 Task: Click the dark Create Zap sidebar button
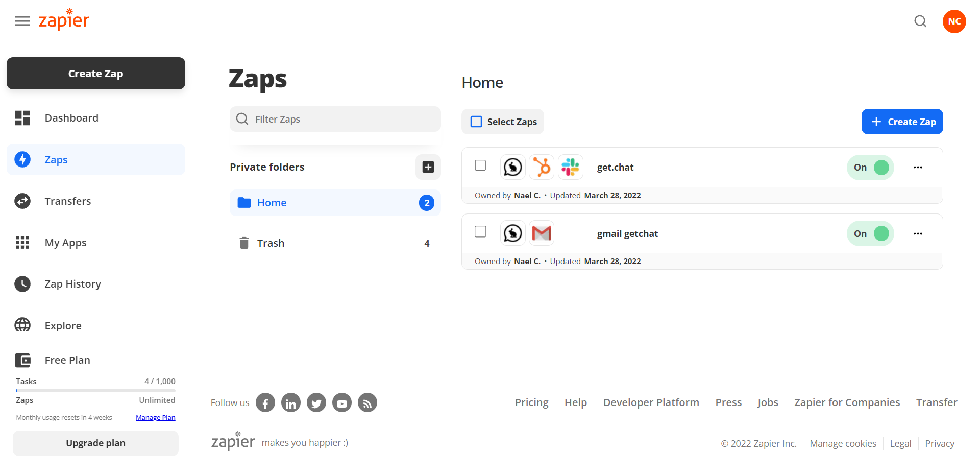[96, 74]
